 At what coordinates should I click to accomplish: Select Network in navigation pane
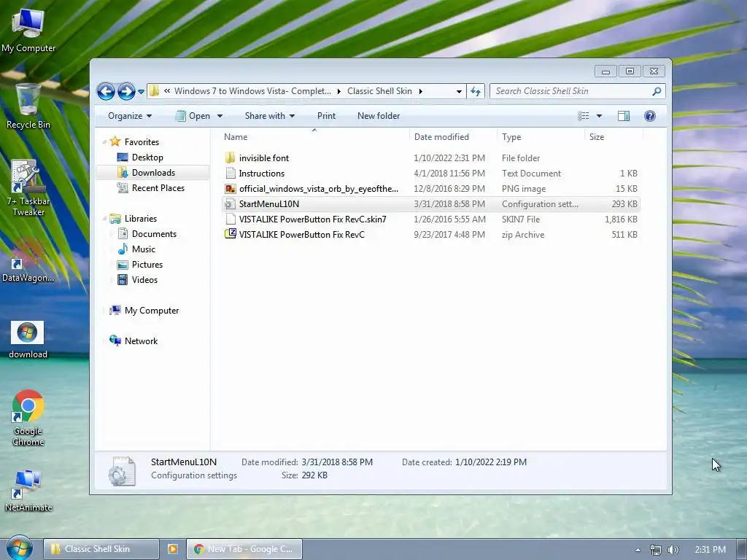(141, 341)
